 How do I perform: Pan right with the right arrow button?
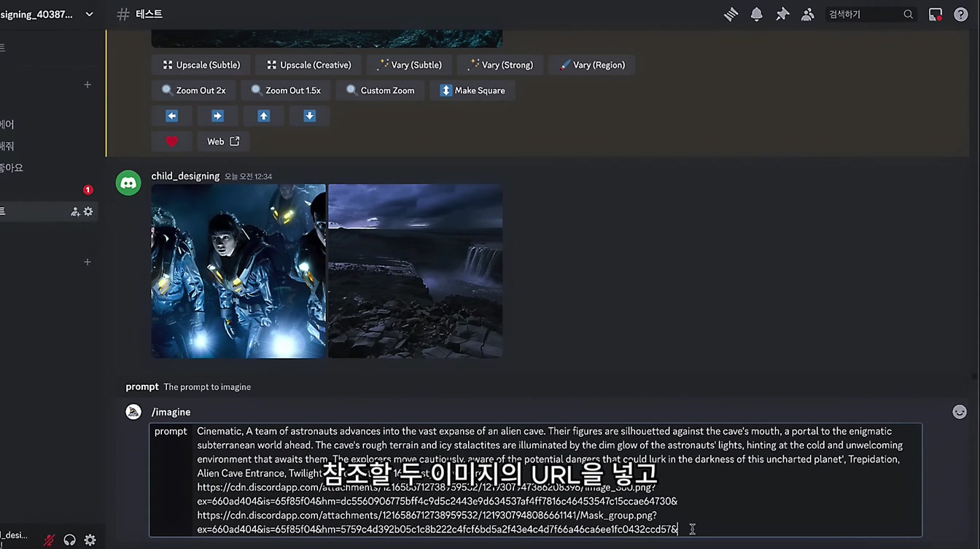[217, 116]
